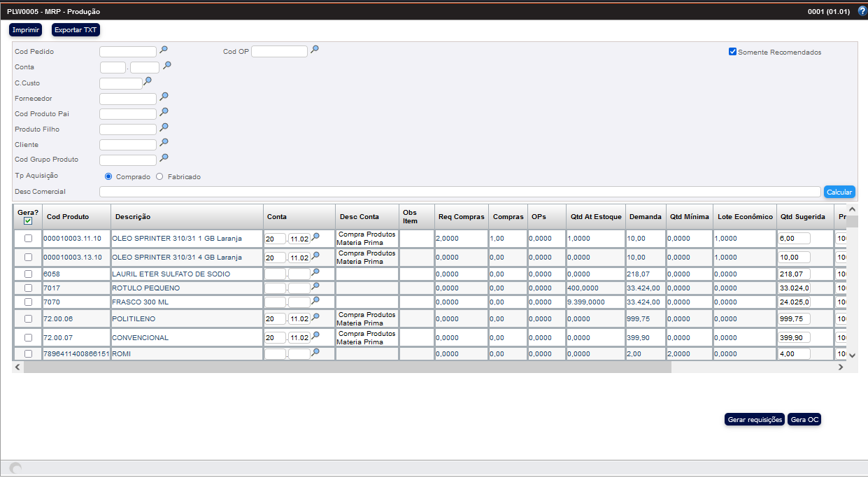Click the Conta filter lookup magnifier
This screenshot has height=478, width=868.
[x=167, y=66]
